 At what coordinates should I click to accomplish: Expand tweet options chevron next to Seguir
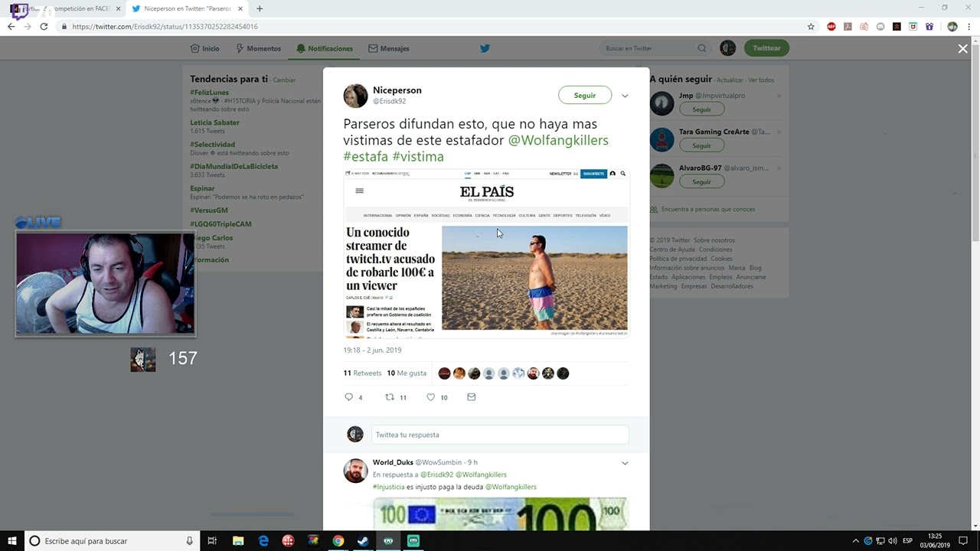click(625, 96)
